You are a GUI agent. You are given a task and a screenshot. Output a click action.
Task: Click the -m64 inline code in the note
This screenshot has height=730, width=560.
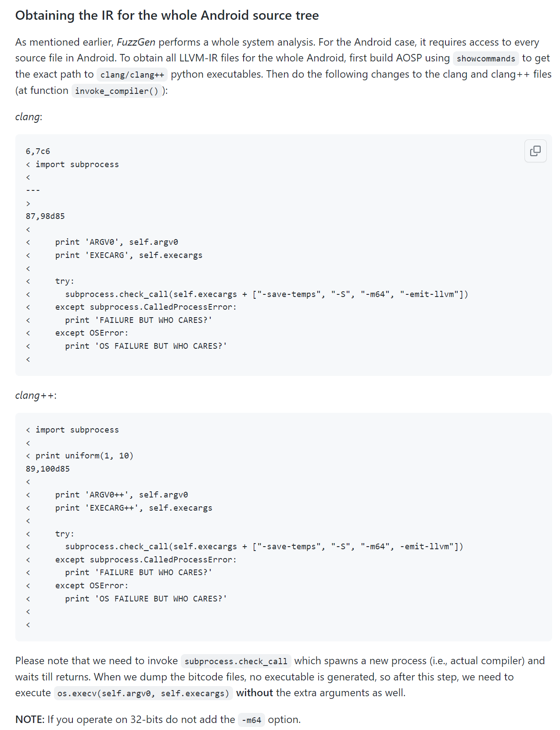point(251,720)
